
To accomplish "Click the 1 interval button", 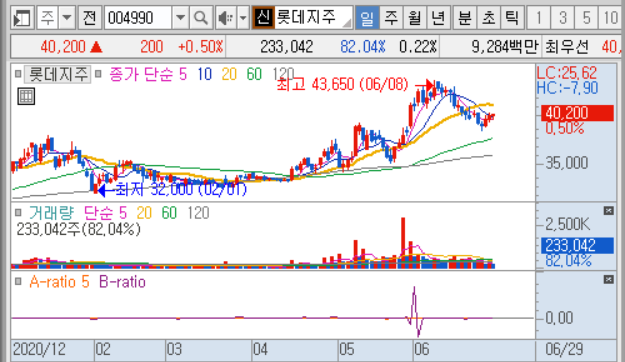I will tap(539, 18).
